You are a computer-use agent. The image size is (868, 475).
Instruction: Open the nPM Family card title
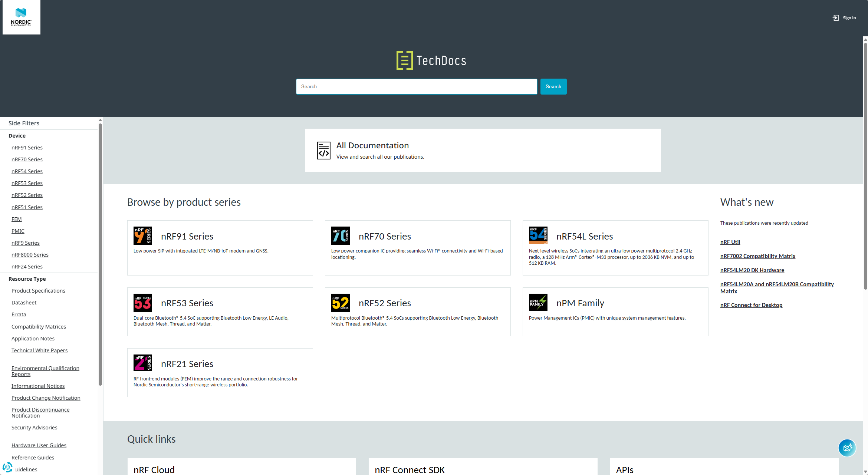coord(580,303)
